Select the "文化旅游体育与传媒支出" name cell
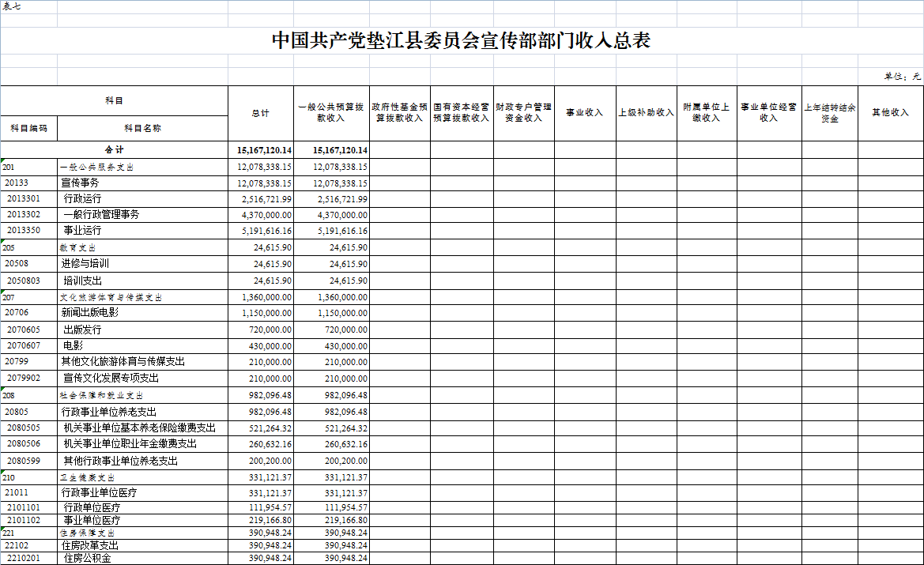This screenshot has width=924, height=565. pyautogui.click(x=142, y=298)
